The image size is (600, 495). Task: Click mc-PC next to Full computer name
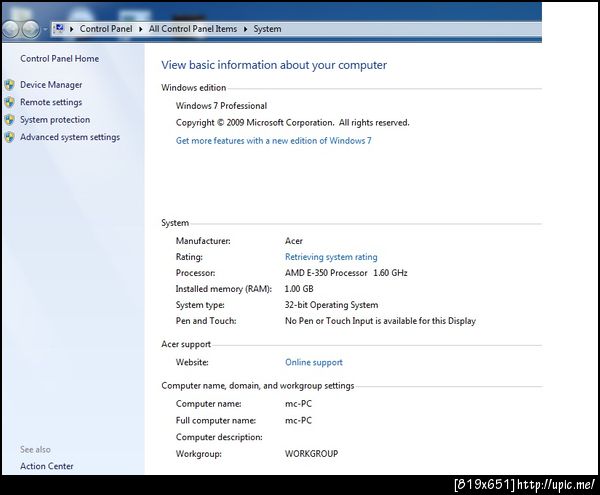tap(298, 421)
